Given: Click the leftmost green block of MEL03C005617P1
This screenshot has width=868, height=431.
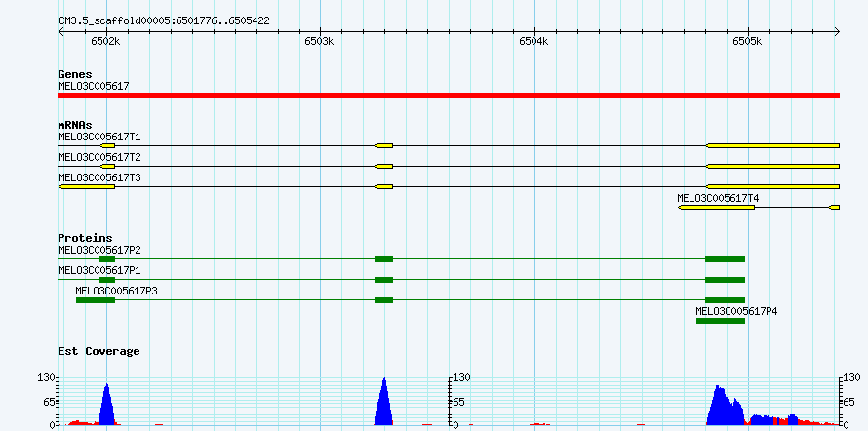Looking at the screenshot, I should tap(107, 280).
